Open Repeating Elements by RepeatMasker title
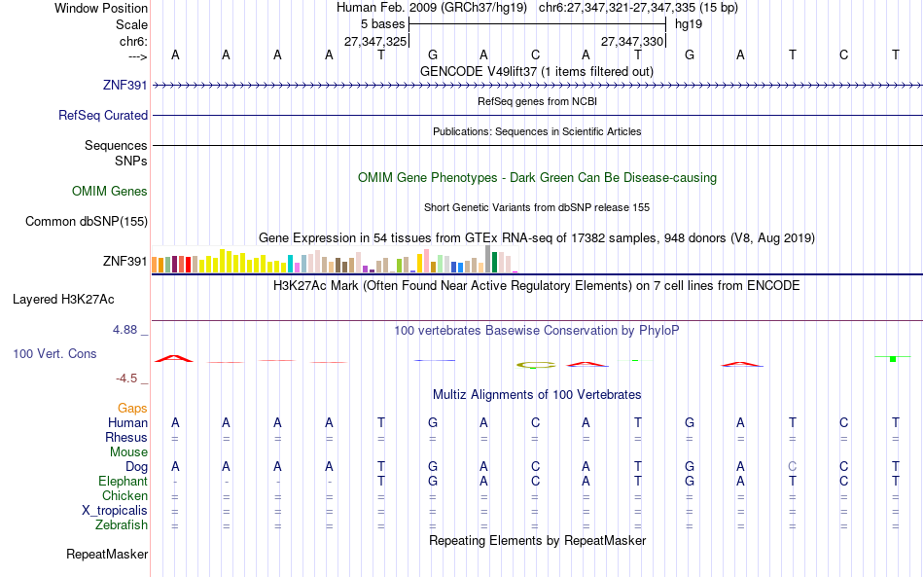924x577 pixels. tap(538, 540)
